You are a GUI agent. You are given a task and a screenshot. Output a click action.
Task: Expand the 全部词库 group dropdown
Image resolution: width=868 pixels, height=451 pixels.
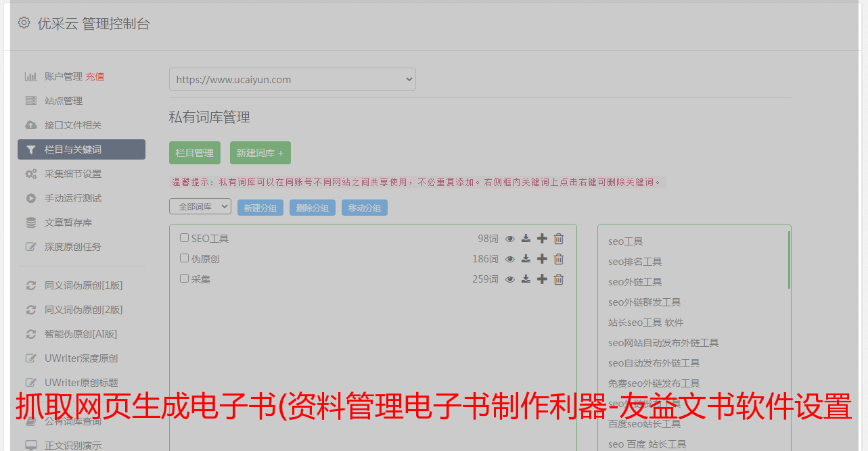click(x=200, y=207)
